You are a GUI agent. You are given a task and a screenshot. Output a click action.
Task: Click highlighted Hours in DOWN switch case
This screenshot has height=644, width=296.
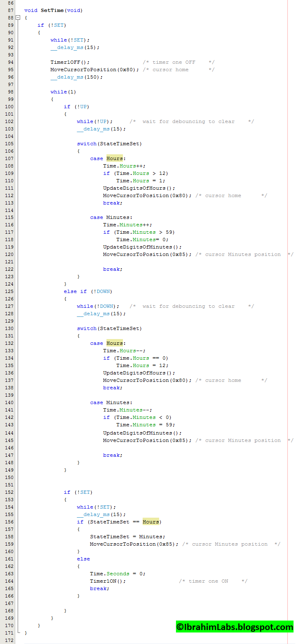pos(115,343)
